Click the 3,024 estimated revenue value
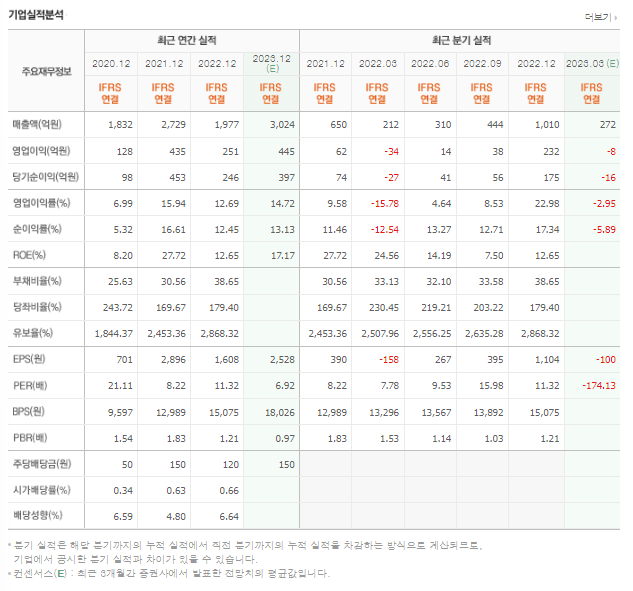 (282, 125)
